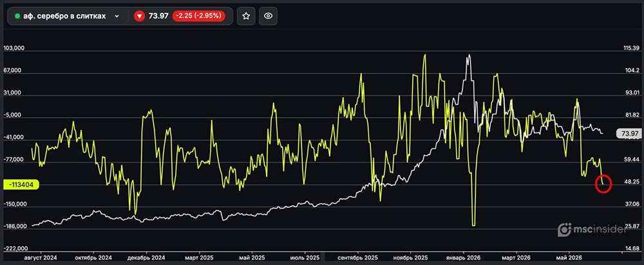Click the current price 73.97 in header
This screenshot has height=265, width=644.
(x=158, y=17)
